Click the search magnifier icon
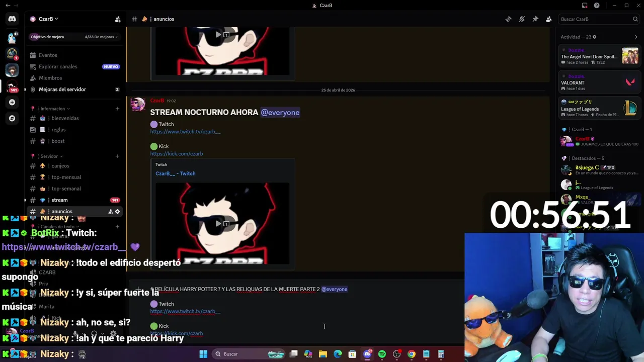This screenshot has height=362, width=644. point(635,19)
